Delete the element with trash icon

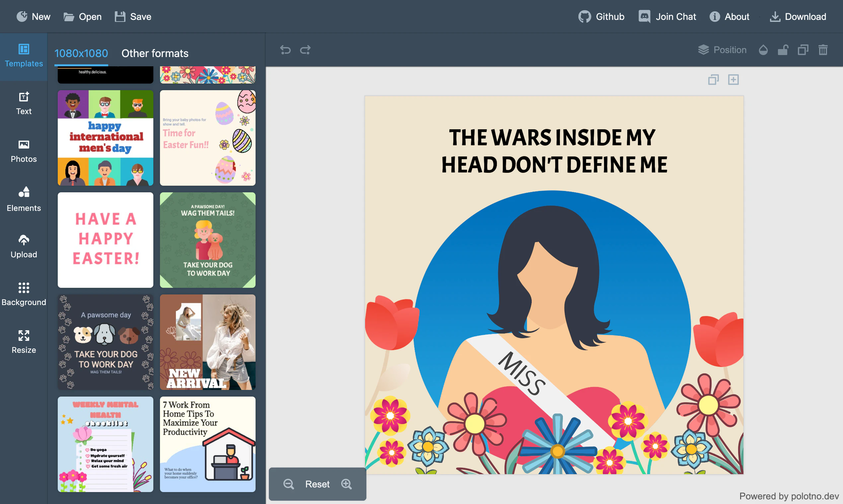click(x=823, y=50)
